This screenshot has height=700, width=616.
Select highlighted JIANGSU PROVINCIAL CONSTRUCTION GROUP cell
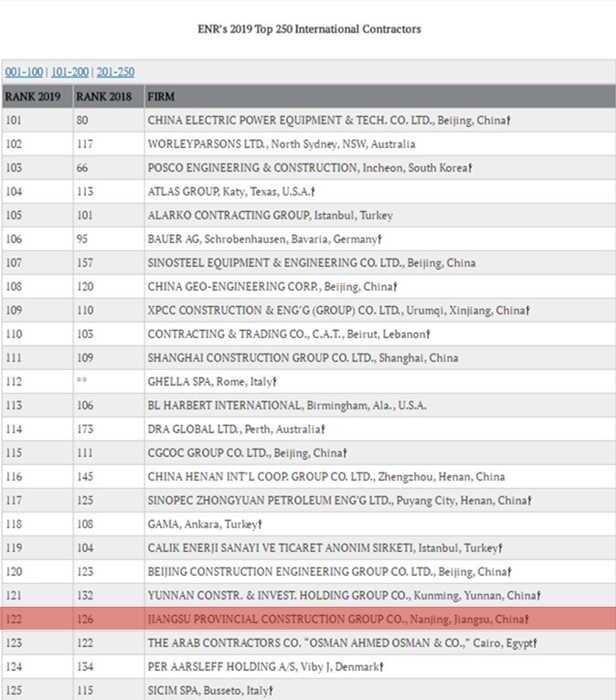pos(380,619)
